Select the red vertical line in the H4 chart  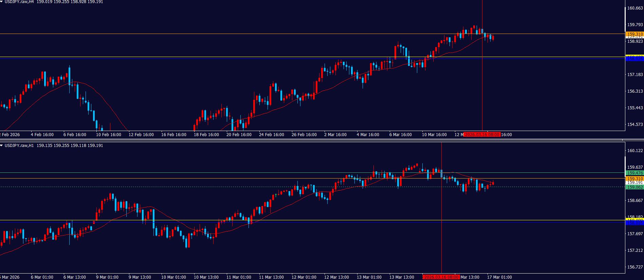(x=482, y=85)
